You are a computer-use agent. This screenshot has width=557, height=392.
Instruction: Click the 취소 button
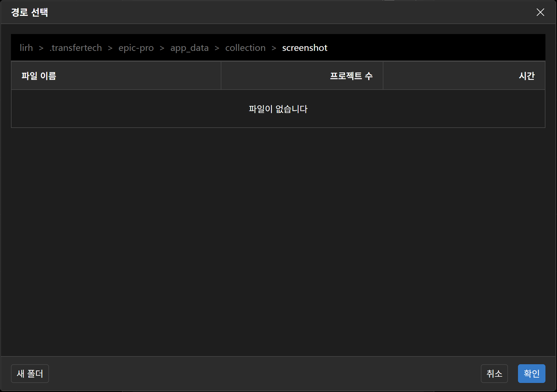click(x=494, y=373)
